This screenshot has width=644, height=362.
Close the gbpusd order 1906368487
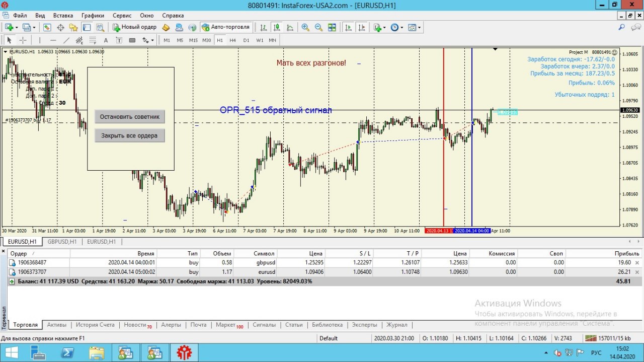[x=637, y=263]
